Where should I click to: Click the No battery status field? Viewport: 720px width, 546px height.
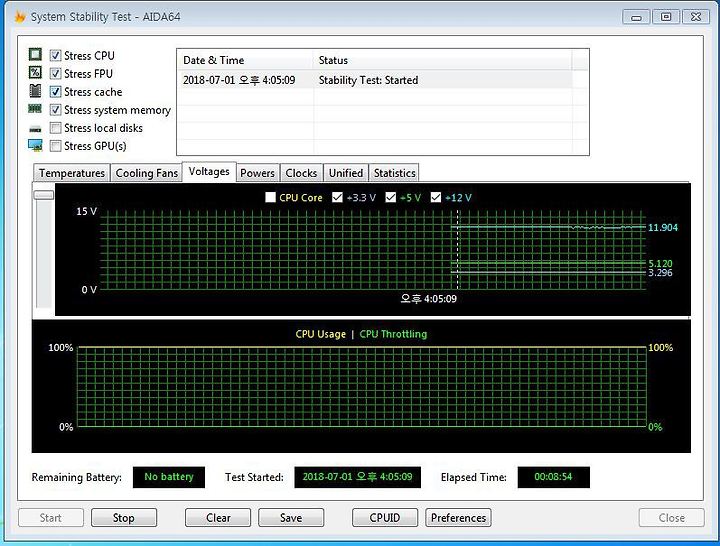pyautogui.click(x=169, y=477)
